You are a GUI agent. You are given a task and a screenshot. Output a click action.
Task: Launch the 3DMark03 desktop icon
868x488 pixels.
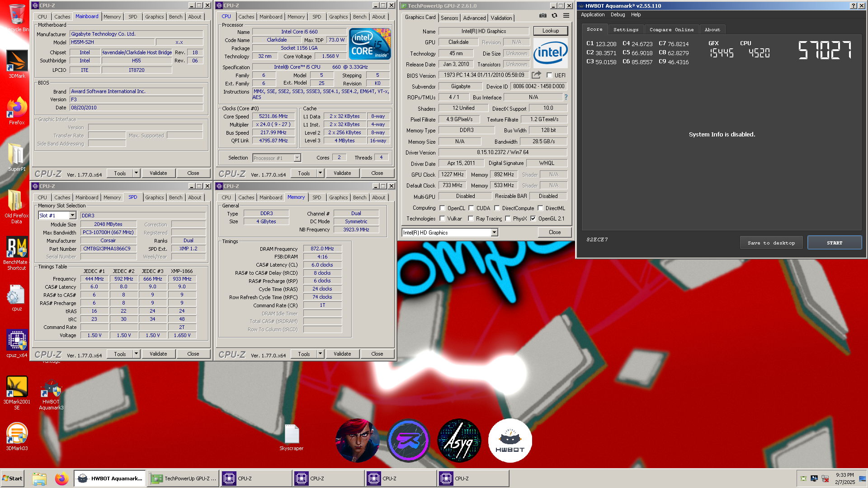[x=17, y=436]
